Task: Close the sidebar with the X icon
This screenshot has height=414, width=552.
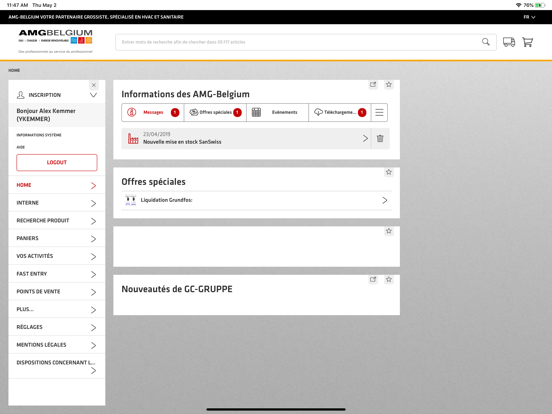Action: tap(94, 85)
